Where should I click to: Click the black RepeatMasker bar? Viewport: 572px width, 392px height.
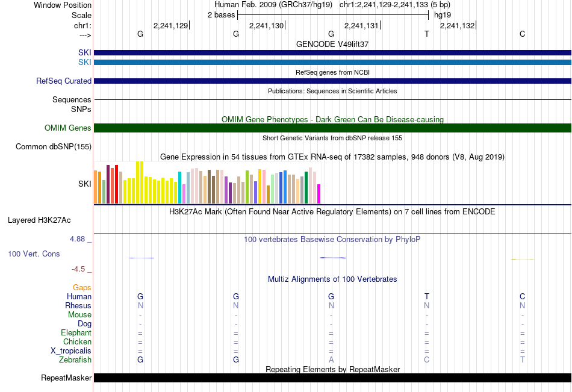point(332,378)
